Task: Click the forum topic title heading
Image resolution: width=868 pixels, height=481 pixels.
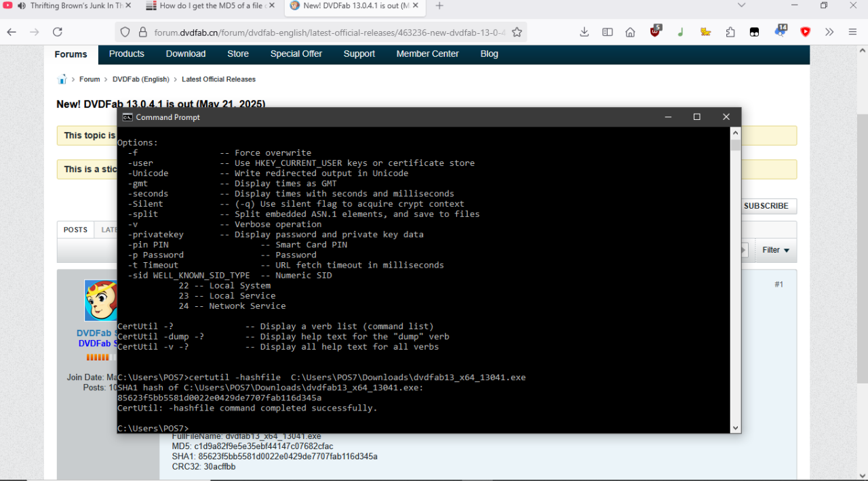Action: click(161, 104)
